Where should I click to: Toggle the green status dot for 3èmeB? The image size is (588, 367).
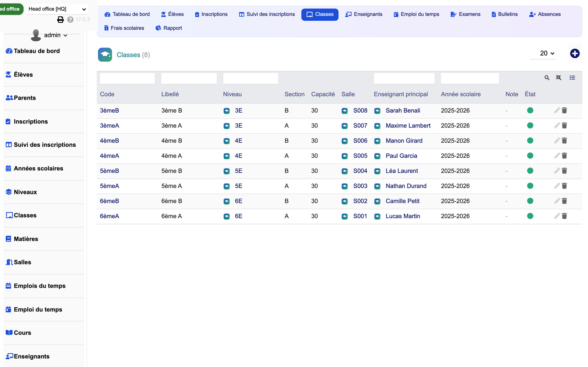coord(530,111)
